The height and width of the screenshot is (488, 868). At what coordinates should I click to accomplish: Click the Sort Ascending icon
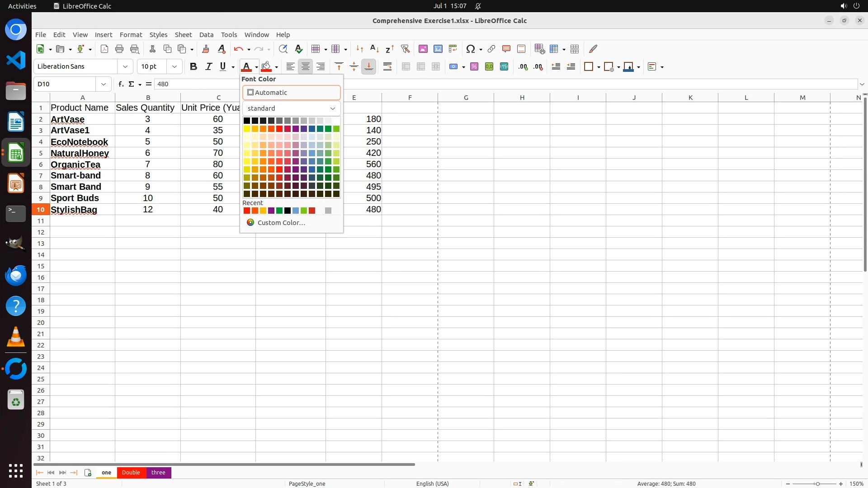374,49
